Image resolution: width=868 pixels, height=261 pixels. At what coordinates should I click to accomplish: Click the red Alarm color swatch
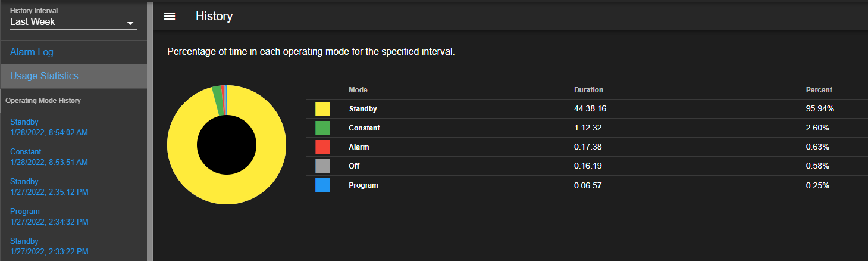point(322,147)
